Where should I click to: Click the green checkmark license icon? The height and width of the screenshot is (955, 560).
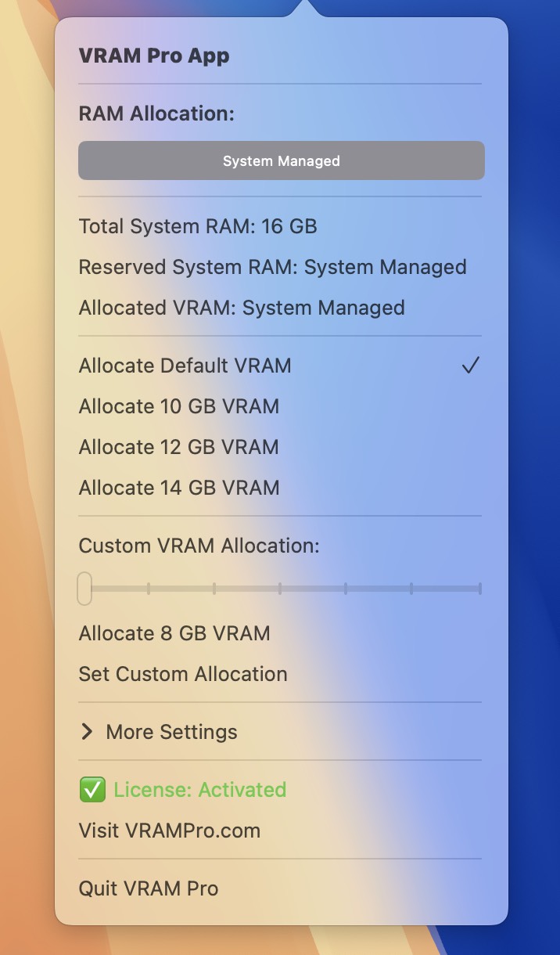tap(92, 790)
